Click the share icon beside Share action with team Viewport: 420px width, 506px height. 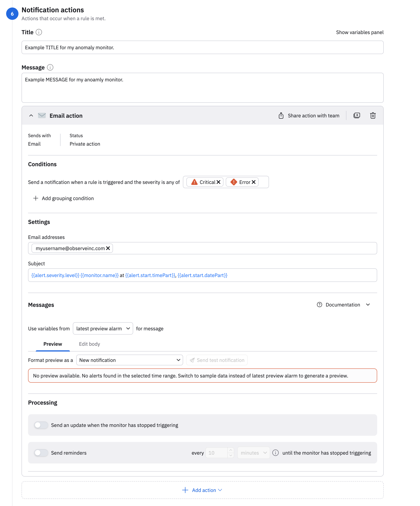point(281,115)
